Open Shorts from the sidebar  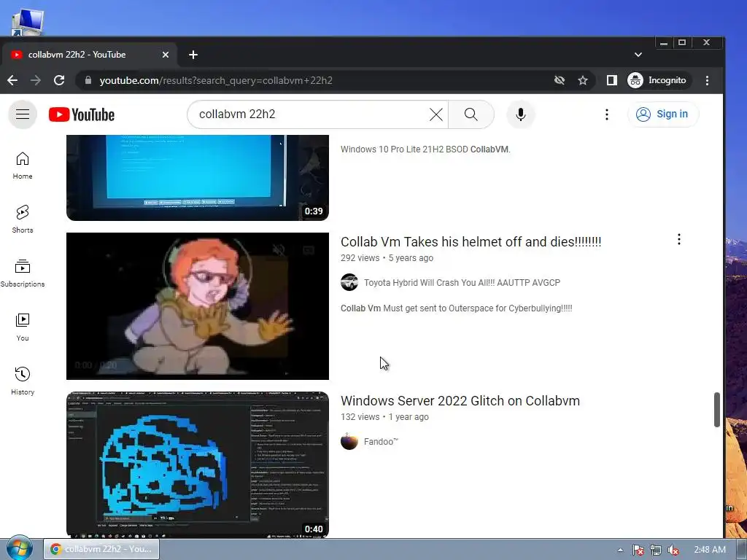click(23, 219)
